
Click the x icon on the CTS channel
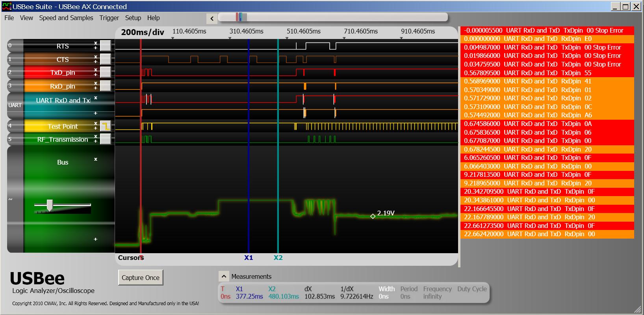click(95, 56)
